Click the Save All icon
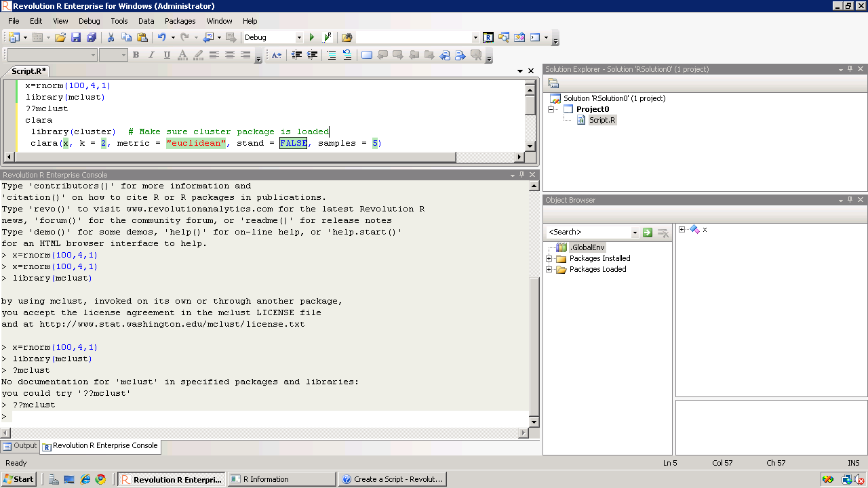Screen dimensions: 868x488 point(91,37)
